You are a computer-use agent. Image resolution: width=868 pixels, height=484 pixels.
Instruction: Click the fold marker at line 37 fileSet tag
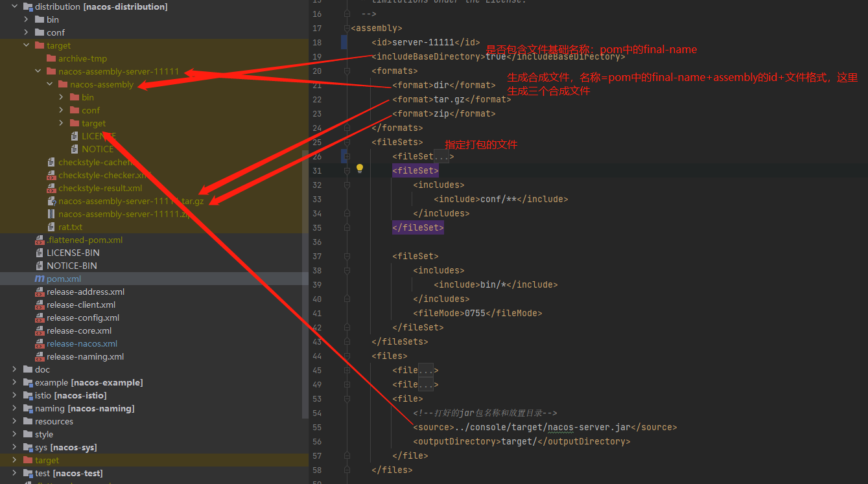tap(347, 256)
